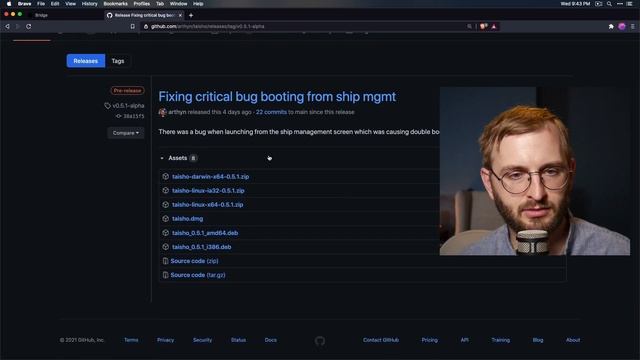Image resolution: width=640 pixels, height=360 pixels.
Task: Click file icon beside Source code (zip)
Action: point(165,261)
